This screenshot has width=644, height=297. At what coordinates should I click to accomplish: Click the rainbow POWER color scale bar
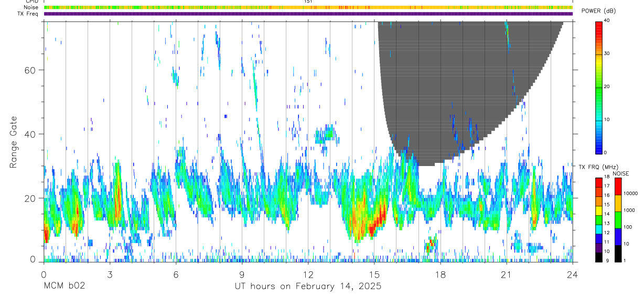pyautogui.click(x=599, y=87)
